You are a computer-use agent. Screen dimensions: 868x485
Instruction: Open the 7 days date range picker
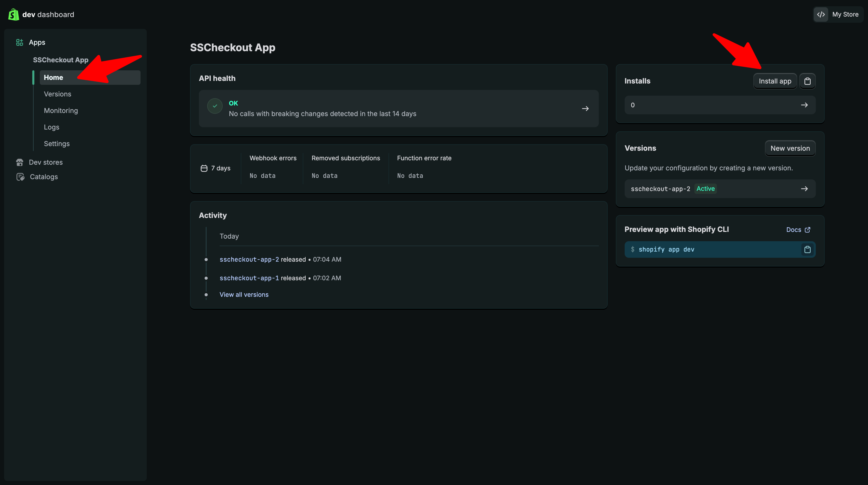(x=216, y=168)
